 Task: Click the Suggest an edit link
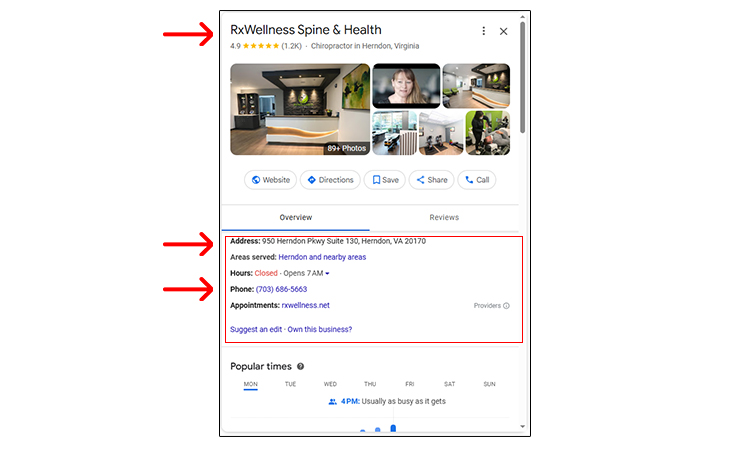pos(256,329)
